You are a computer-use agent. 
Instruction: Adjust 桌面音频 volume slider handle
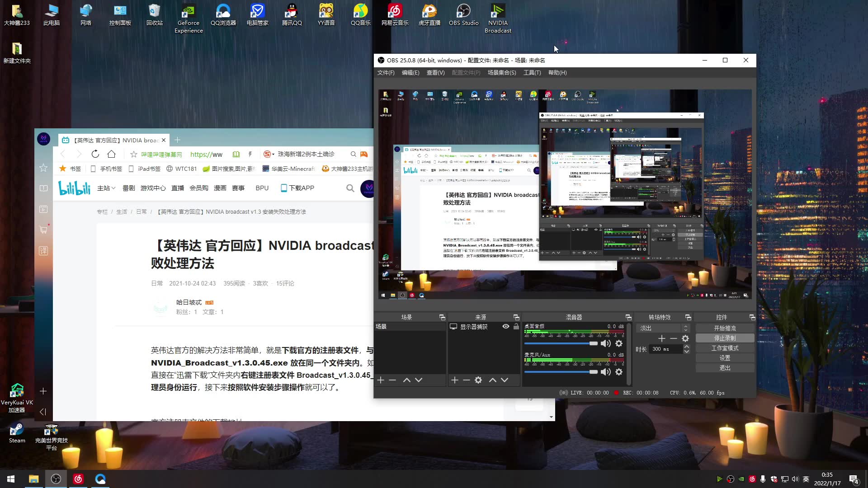tap(594, 344)
